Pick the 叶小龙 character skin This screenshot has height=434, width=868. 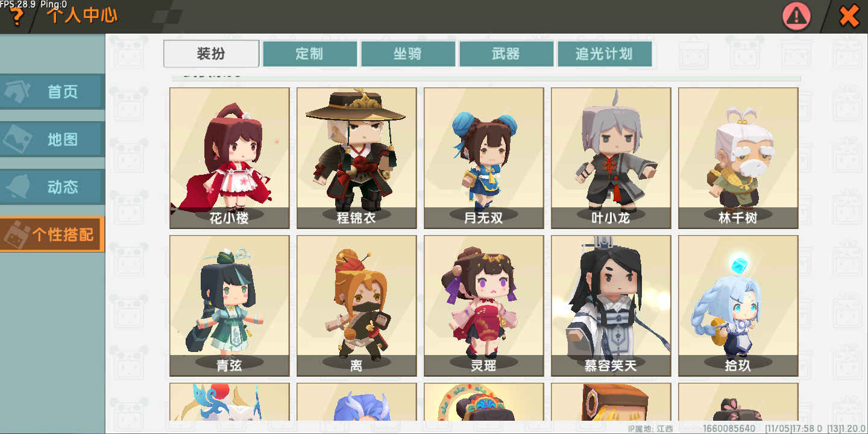[x=611, y=158]
